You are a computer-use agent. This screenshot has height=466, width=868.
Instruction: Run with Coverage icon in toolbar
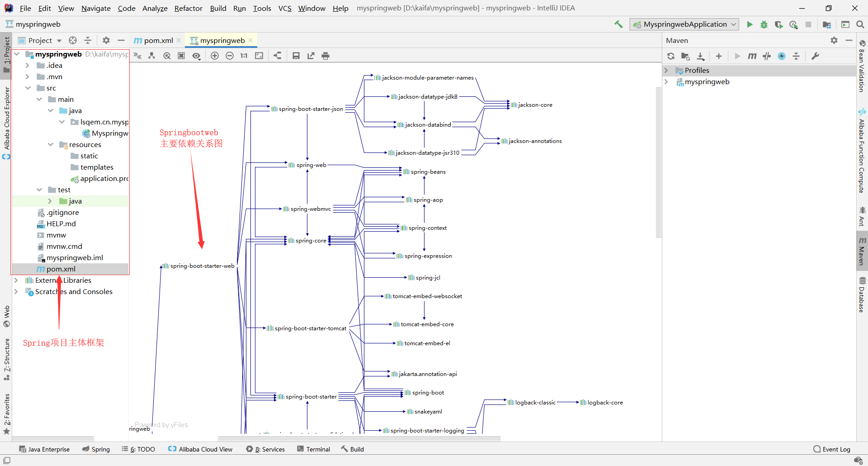pos(778,24)
